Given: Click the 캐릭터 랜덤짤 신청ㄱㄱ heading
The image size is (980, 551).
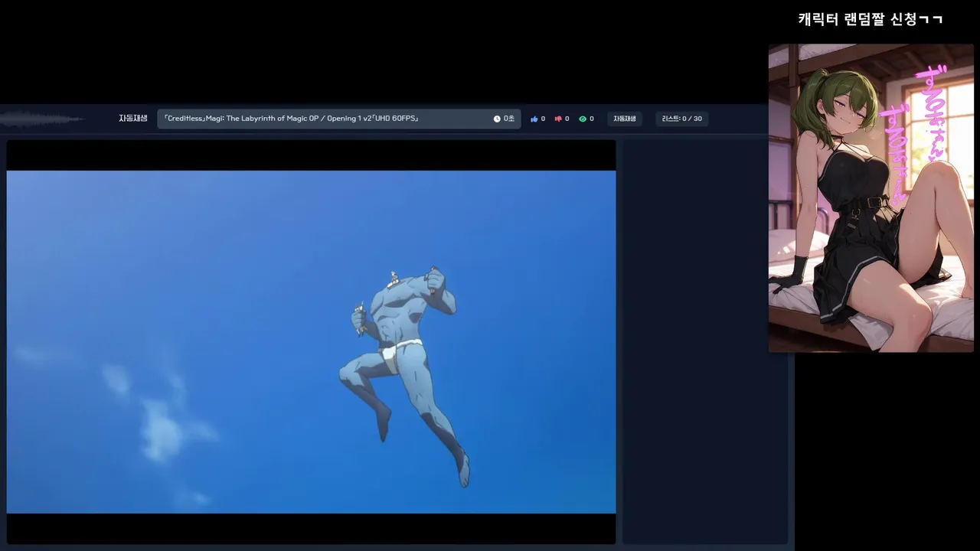Looking at the screenshot, I should pyautogui.click(x=871, y=19).
